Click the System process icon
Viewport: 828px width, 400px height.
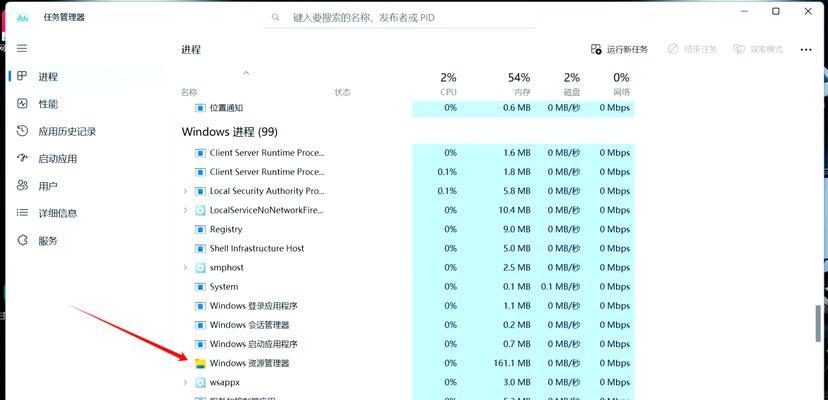[x=200, y=286]
